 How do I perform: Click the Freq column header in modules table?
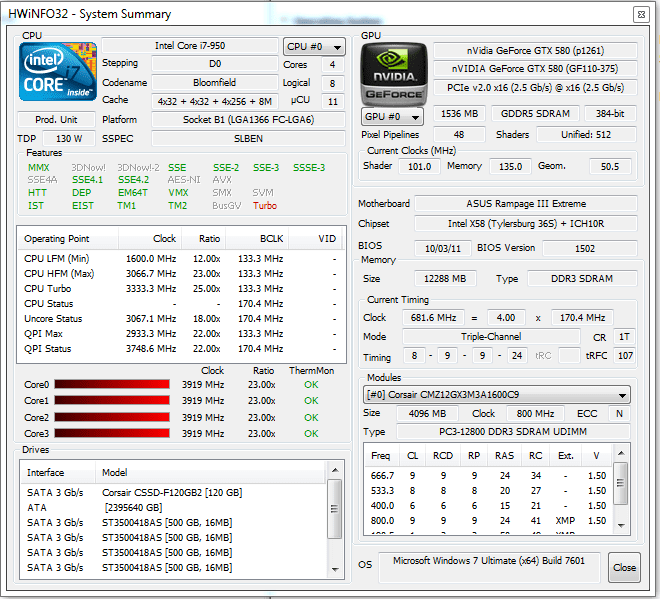[x=381, y=456]
